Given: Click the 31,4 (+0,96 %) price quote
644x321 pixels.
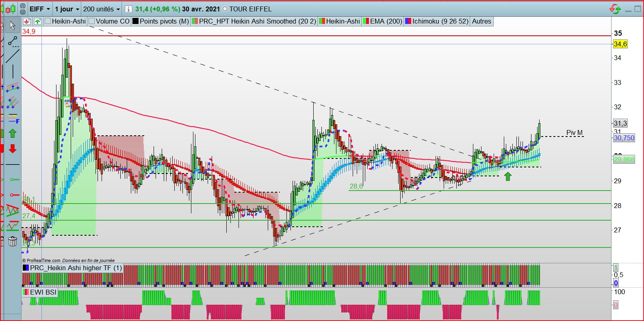Looking at the screenshot, I should point(158,9).
